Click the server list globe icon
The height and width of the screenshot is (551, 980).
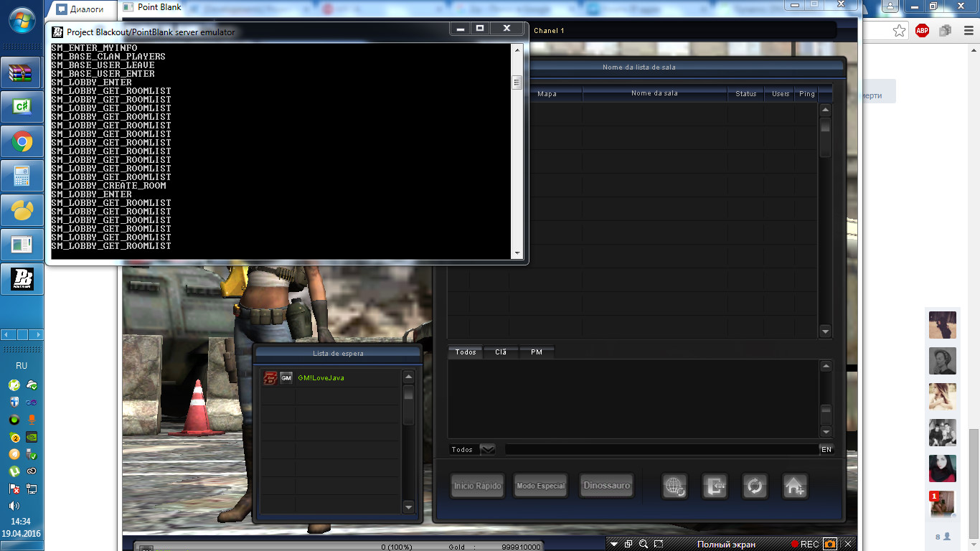tap(674, 486)
